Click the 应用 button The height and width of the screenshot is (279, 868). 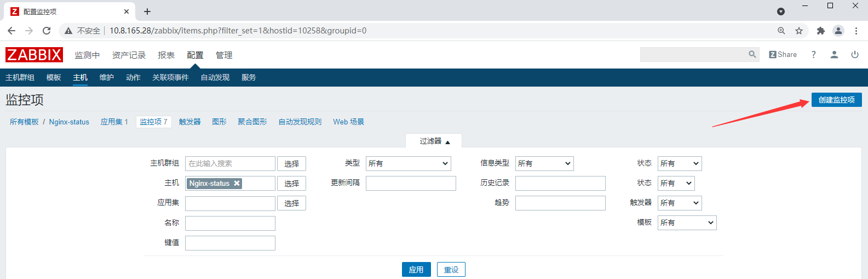[416, 269]
